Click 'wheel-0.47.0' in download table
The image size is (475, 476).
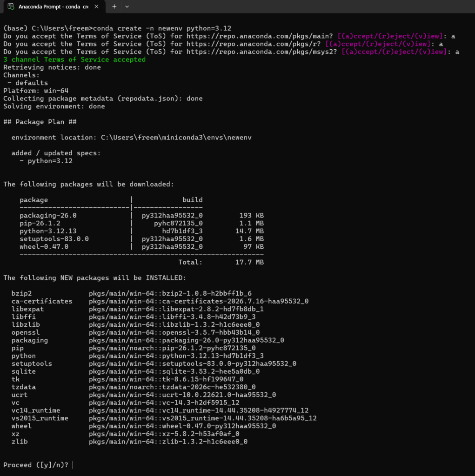(44, 246)
